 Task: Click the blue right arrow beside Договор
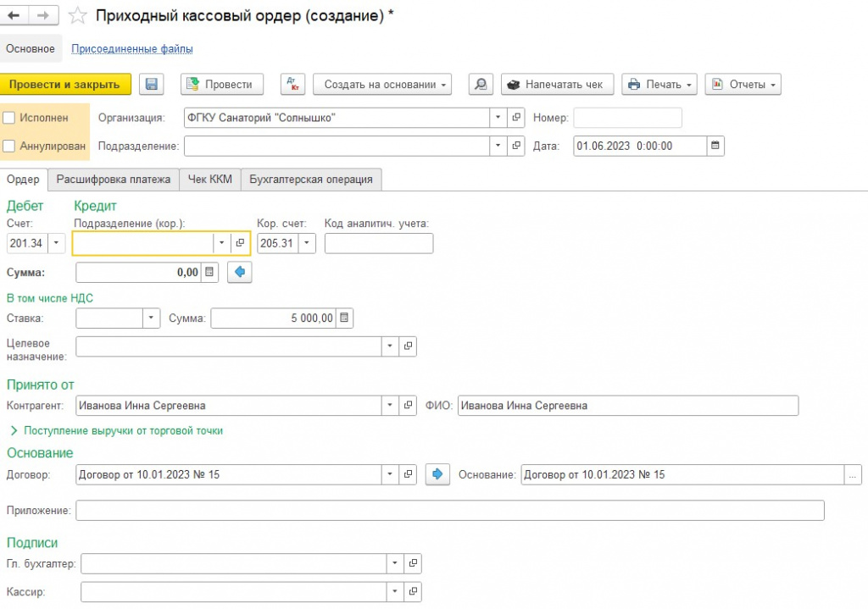click(437, 474)
